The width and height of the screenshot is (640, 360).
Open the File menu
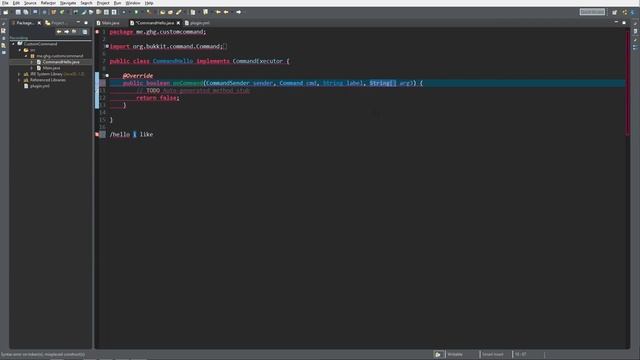[5, 3]
